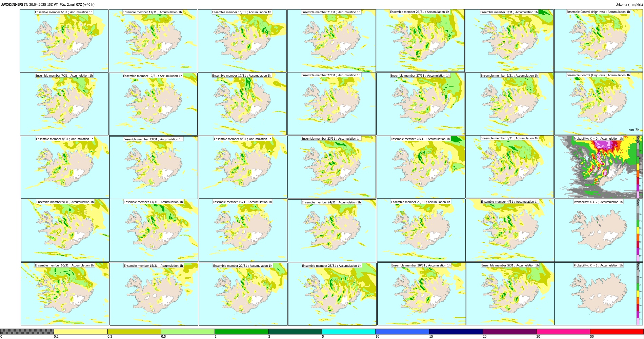The width and height of the screenshot is (644, 339).
Task: Click the 'Úrkoma (mm/klst)' unit label
Action: click(x=629, y=4)
